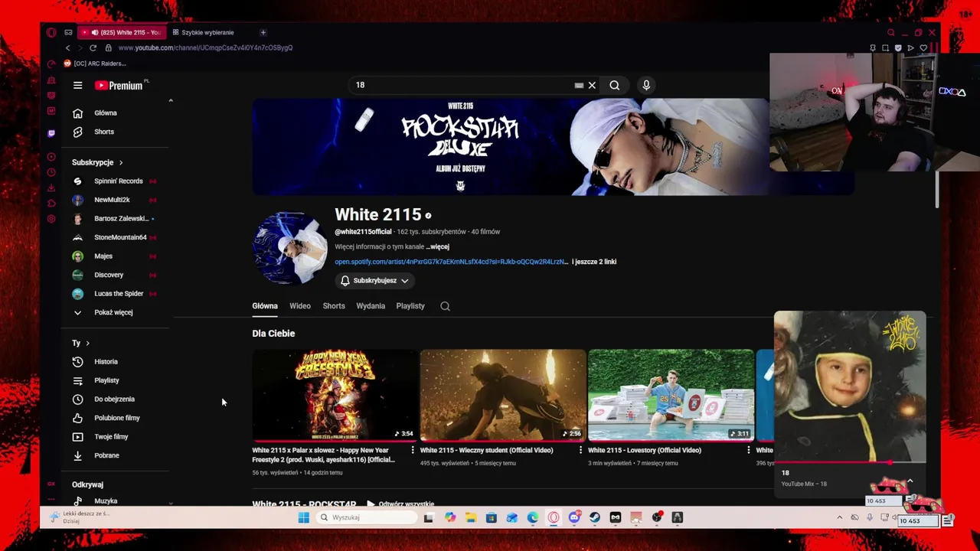The width and height of the screenshot is (980, 551).
Task: Open Discord from the Windows taskbar
Action: click(574, 518)
